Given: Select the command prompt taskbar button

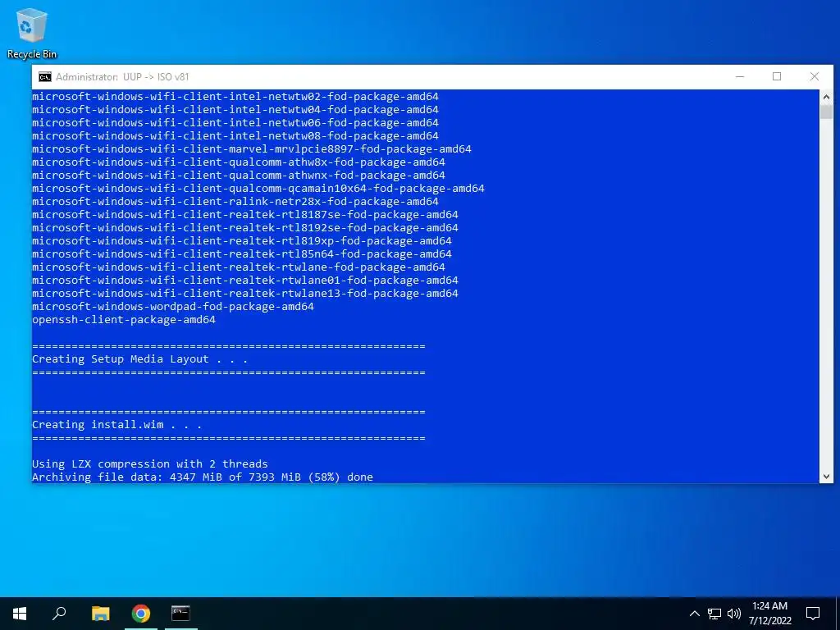Looking at the screenshot, I should 180,613.
